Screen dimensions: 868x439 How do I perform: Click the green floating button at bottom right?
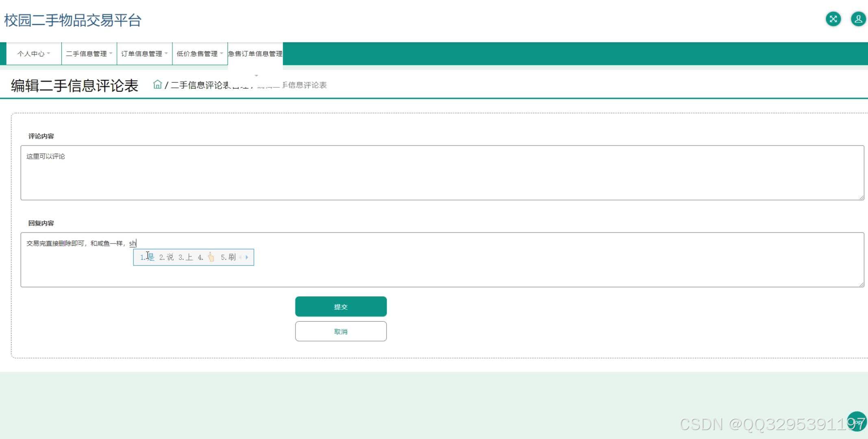click(857, 421)
